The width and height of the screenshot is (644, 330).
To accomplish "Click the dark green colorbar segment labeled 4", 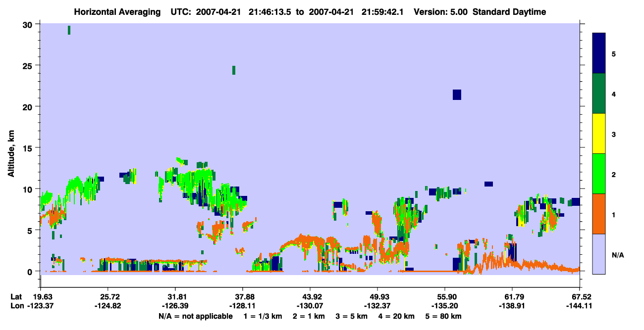I will [599, 94].
